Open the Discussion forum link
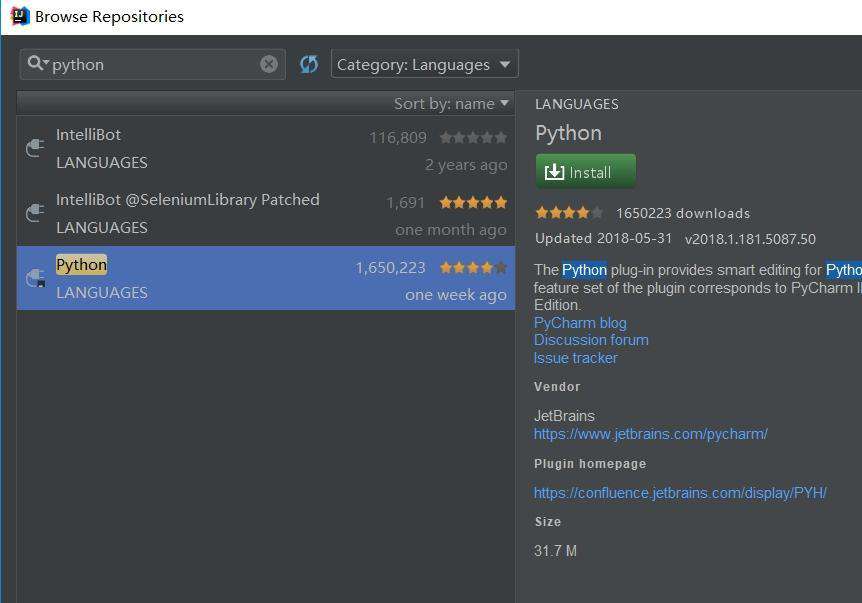The image size is (862, 603). click(x=591, y=340)
